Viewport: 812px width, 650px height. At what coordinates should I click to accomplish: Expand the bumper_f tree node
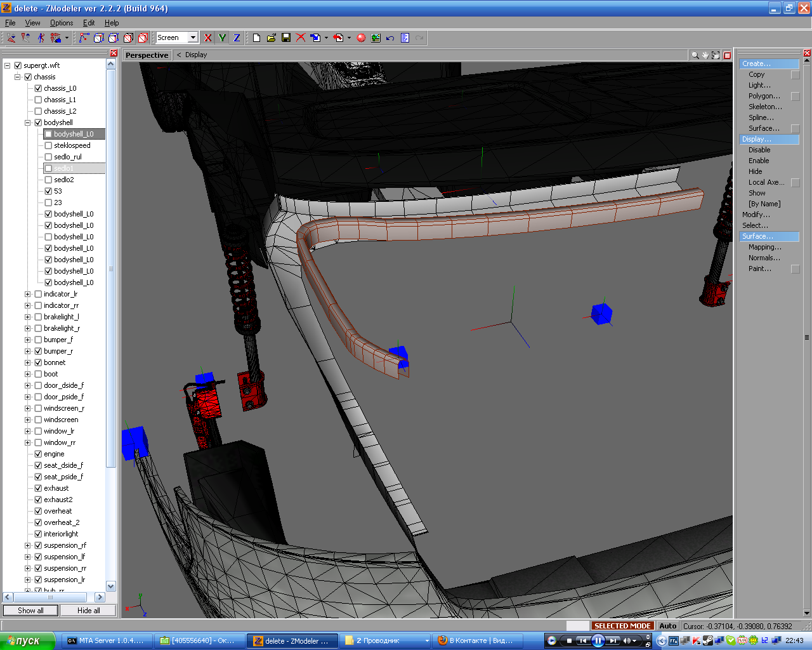pos(27,340)
